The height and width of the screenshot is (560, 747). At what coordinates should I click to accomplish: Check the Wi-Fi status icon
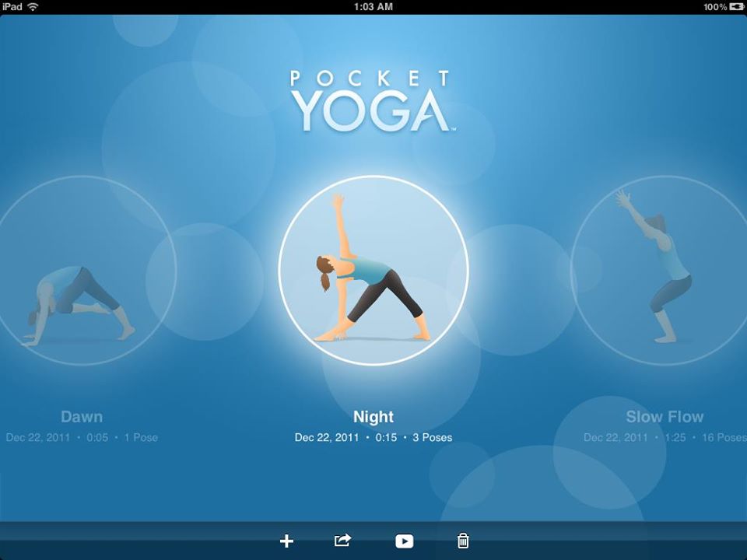(x=31, y=7)
